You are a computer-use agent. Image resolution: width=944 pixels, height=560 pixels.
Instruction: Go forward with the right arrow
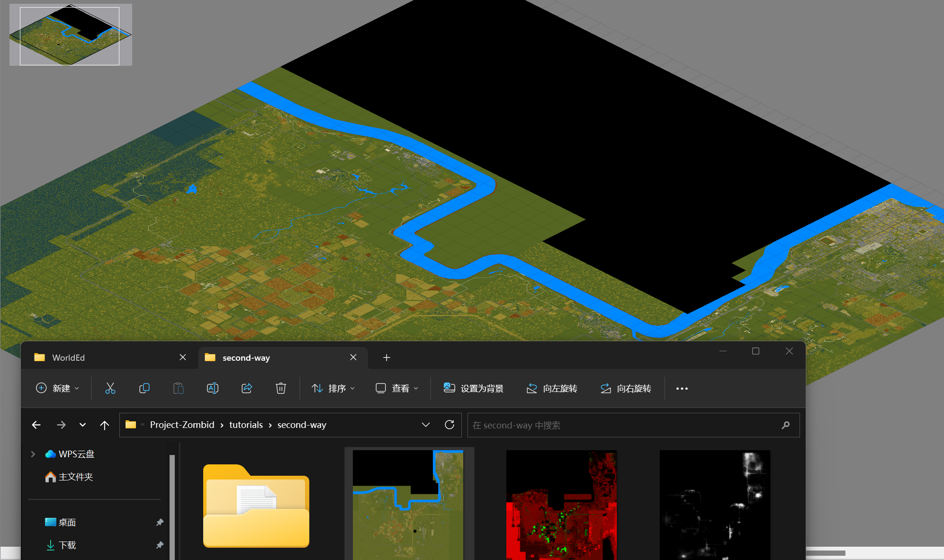coord(61,425)
